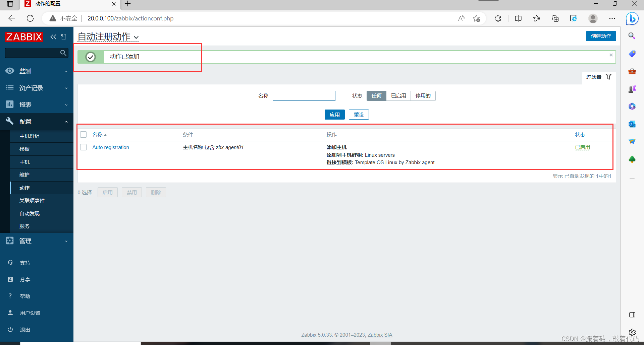Viewport: 644px width, 345px height.
Task: Expand the 报表 menu section
Action: (x=37, y=105)
